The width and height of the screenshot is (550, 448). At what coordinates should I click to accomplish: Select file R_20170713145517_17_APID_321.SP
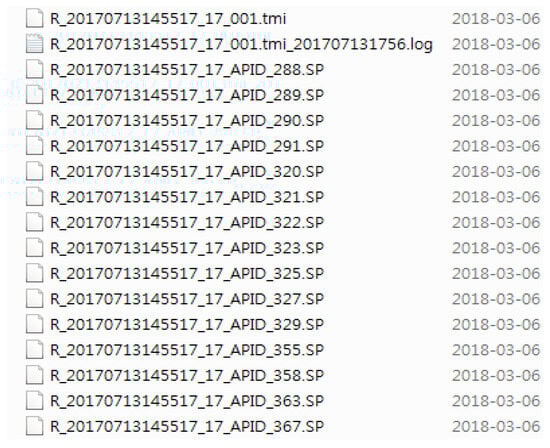187,197
